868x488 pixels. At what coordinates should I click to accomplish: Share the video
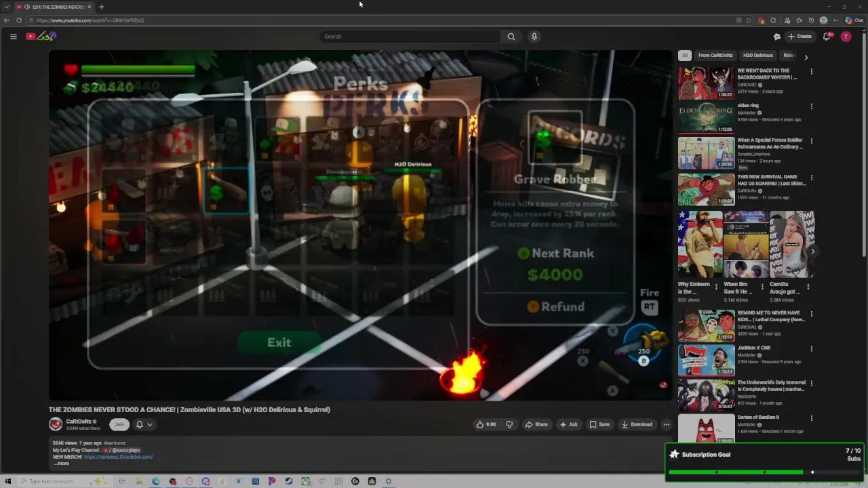[536, 424]
